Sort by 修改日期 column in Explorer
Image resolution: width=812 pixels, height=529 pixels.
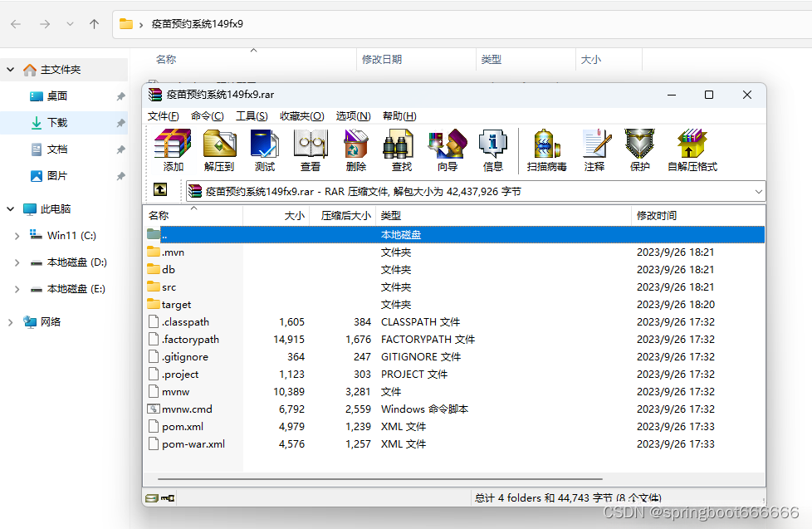click(416, 60)
